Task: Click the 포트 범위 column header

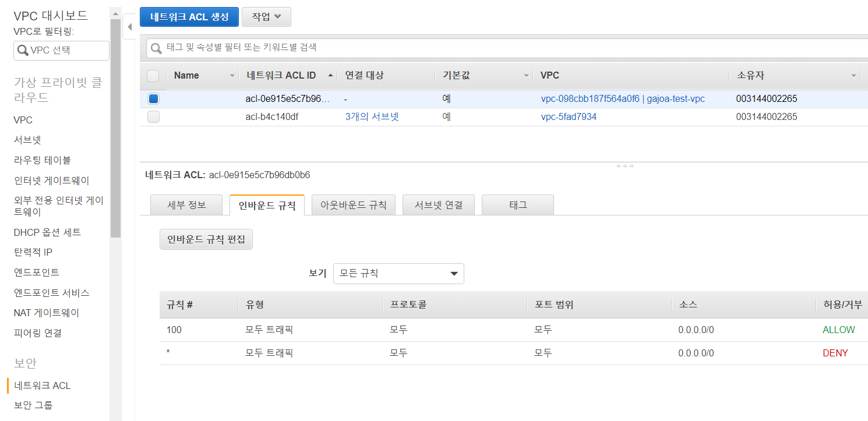Action: point(554,305)
